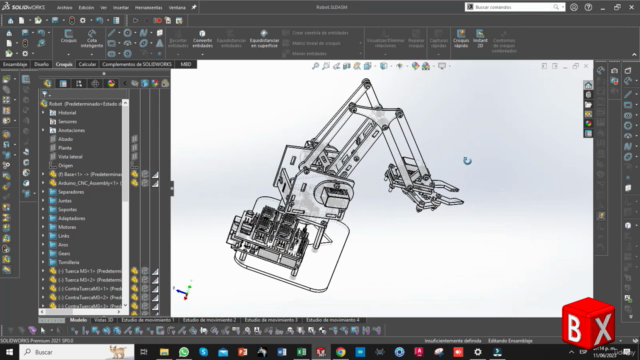Open FeatureManager design tree tab icon

coord(48,83)
